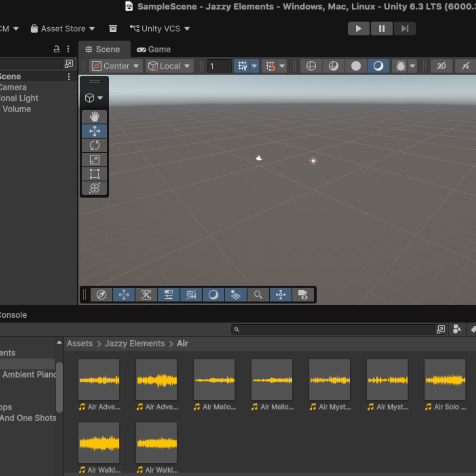Toggle the scene grid visibility
The width and height of the screenshot is (476, 476).
242,66
